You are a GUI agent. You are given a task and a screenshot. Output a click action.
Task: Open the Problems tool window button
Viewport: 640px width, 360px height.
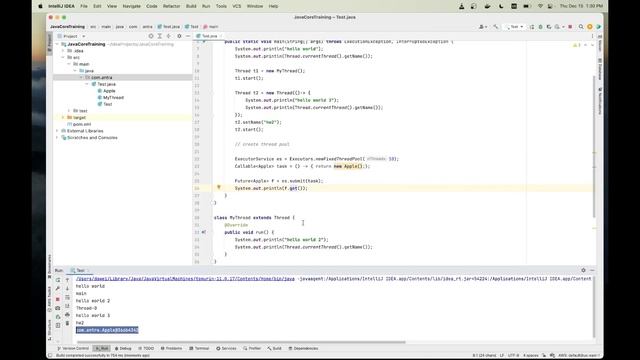[x=171, y=349]
